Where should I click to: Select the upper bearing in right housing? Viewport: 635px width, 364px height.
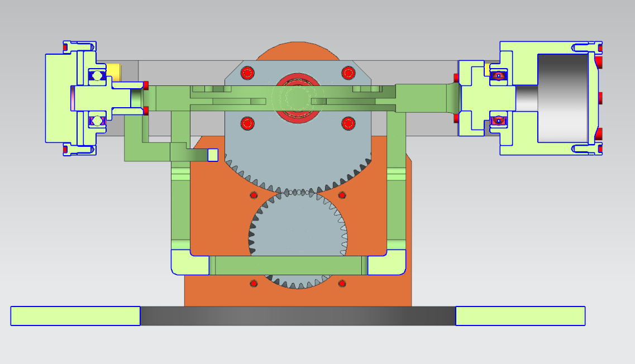point(499,76)
